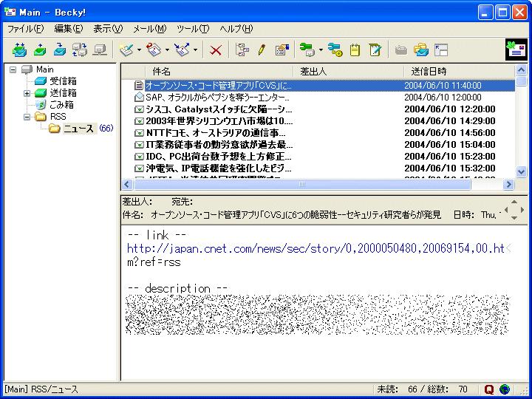Screen dimensions: 532x399
Task: Click the receive mail icon with down arrow
Action: pyautogui.click(x=60, y=50)
